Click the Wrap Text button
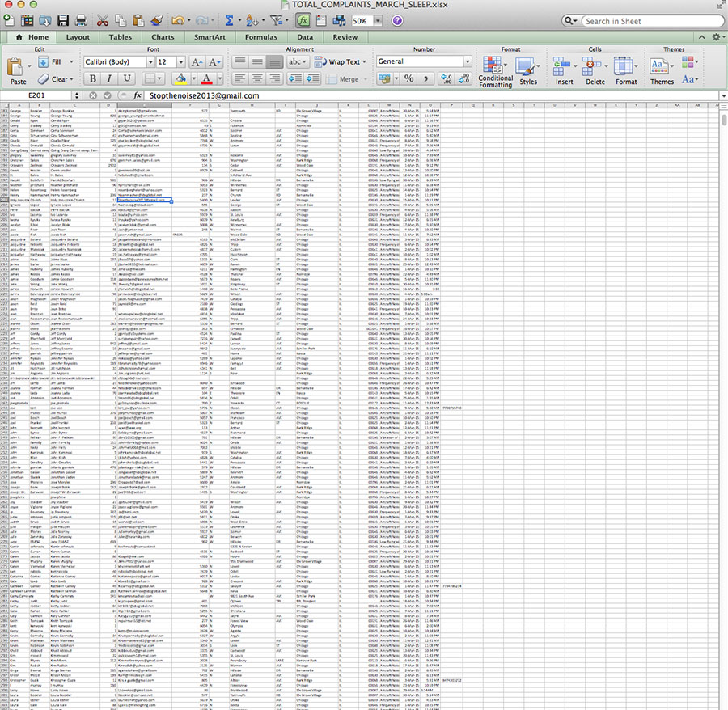The height and width of the screenshot is (710, 728). 339,61
